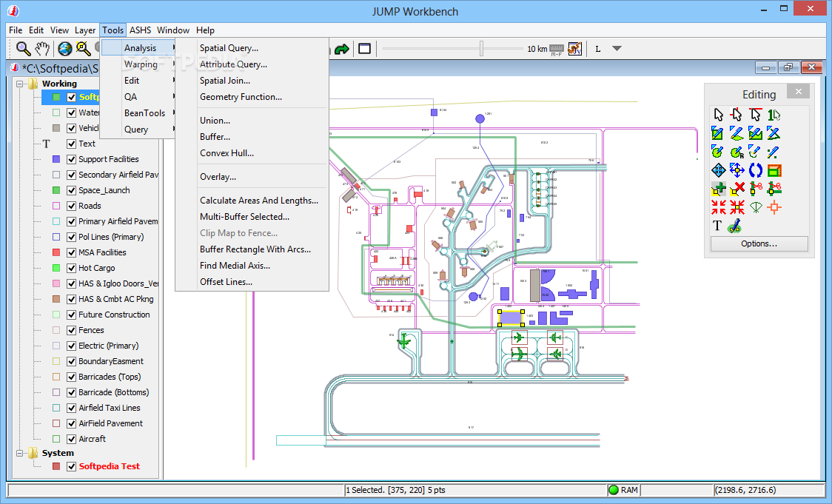Open the Layer menu
The height and width of the screenshot is (504, 832).
85,30
